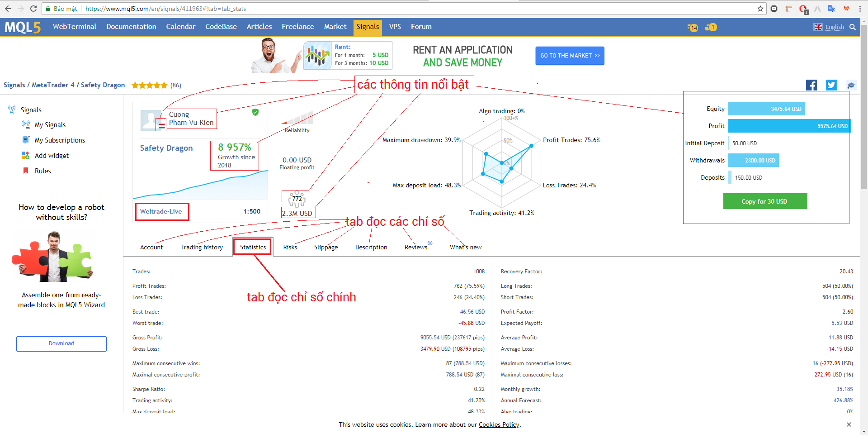Click the Reliability bars icon
This screenshot has width=868, height=448.
[x=297, y=118]
